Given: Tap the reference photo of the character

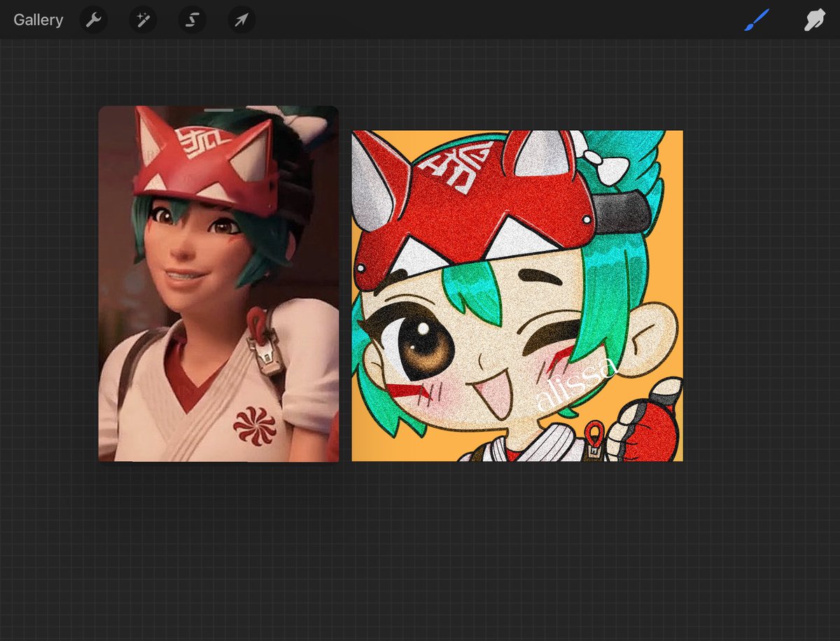Looking at the screenshot, I should pos(218,283).
